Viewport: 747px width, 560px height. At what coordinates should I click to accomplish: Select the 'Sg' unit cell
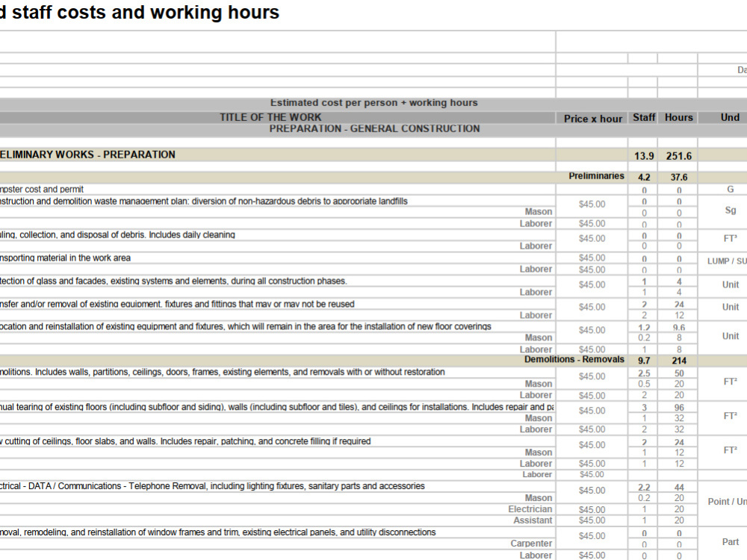(x=731, y=211)
